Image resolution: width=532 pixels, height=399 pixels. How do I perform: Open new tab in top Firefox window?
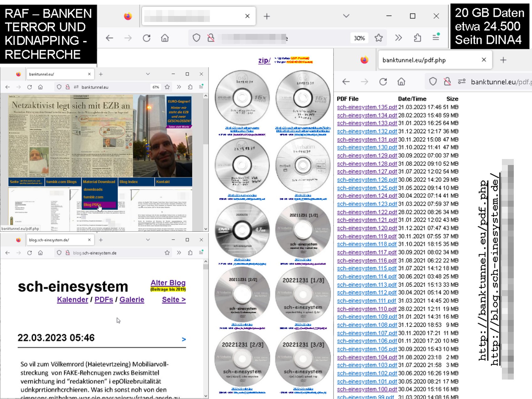pyautogui.click(x=267, y=16)
